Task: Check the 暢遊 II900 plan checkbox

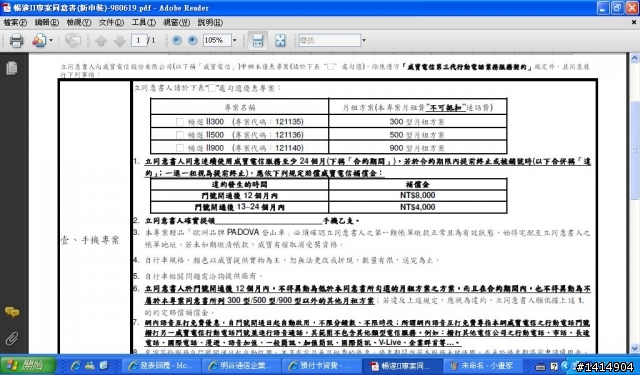Action: click(180, 148)
